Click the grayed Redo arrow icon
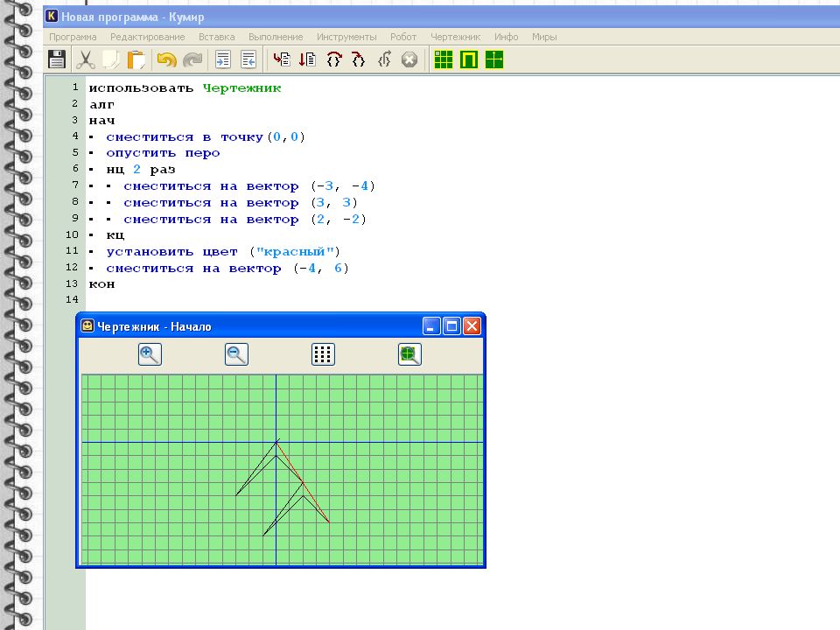This screenshot has width=840, height=630. 192,59
